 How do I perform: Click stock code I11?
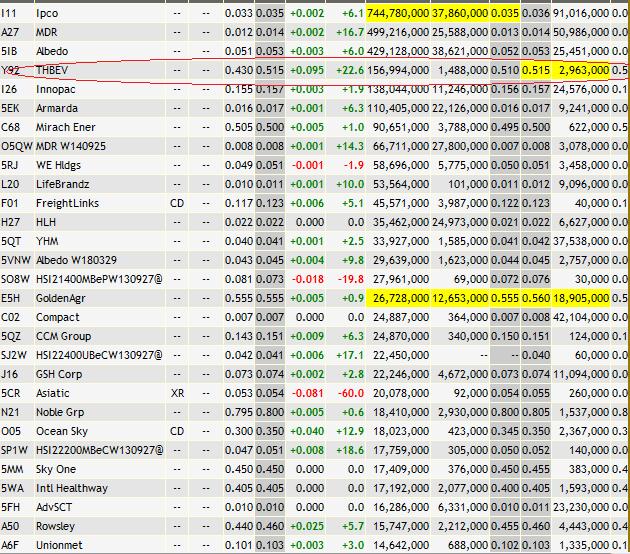[8, 13]
